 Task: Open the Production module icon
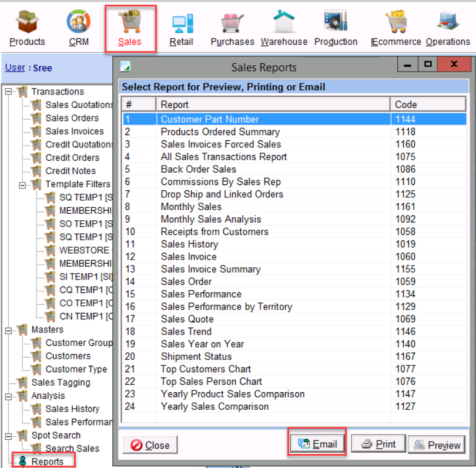[336, 23]
